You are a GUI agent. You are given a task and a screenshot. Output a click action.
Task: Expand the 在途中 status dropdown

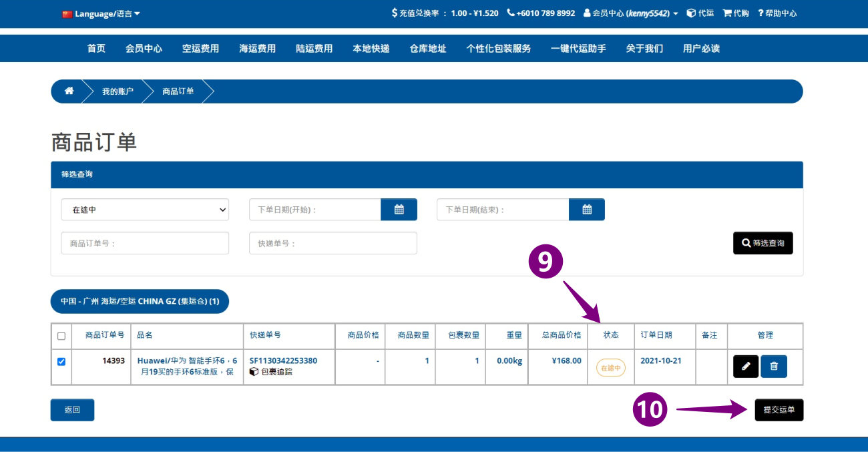coord(145,210)
